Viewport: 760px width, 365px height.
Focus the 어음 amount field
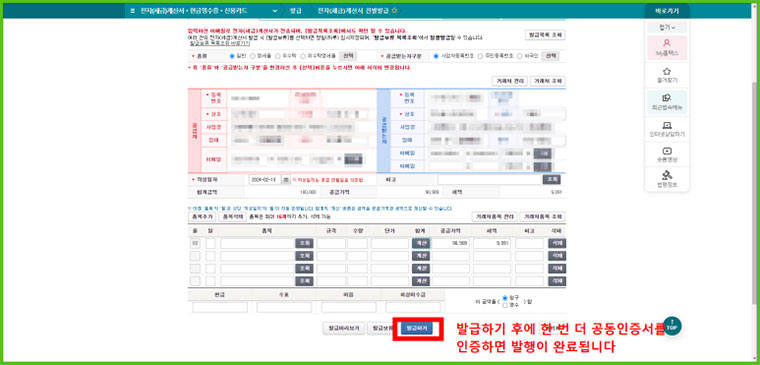click(x=348, y=307)
